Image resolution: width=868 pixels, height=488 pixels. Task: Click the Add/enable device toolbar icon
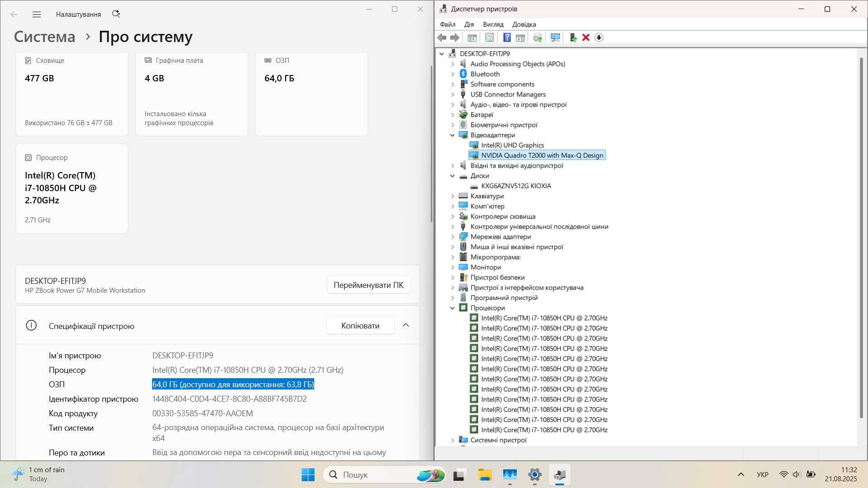[x=573, y=38]
